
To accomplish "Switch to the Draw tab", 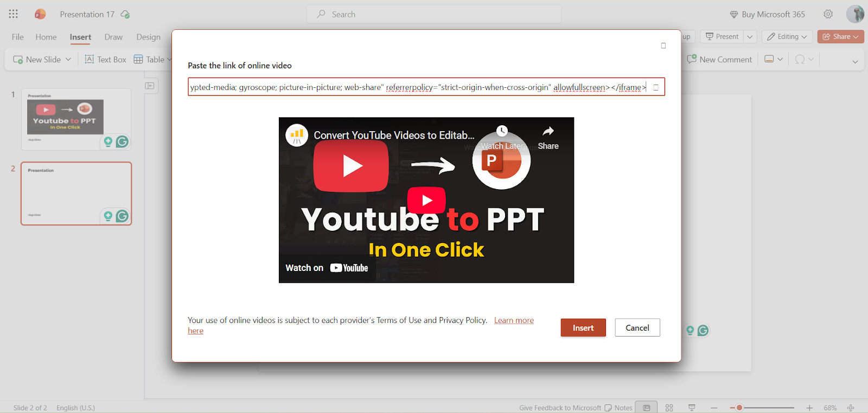I will coord(113,37).
